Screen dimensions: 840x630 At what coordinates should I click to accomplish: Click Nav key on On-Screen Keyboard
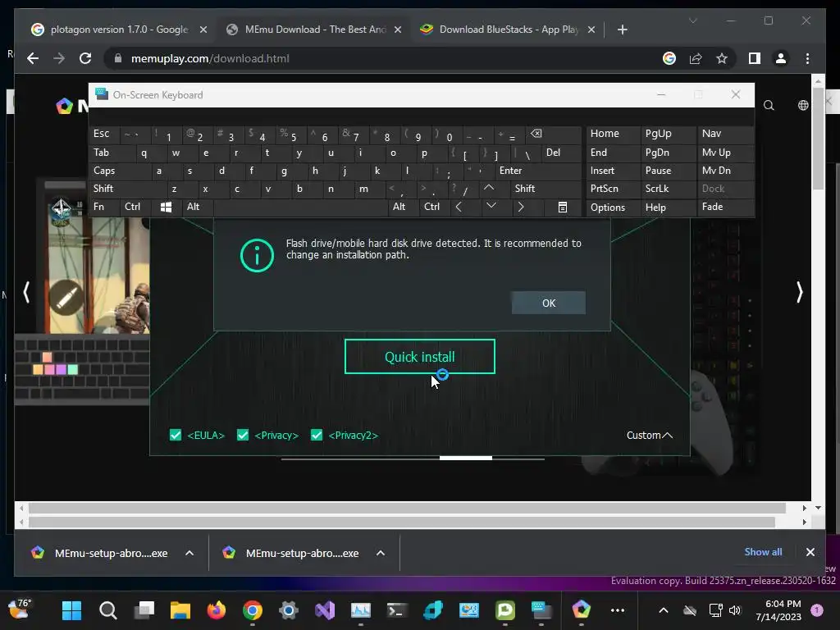[725, 134]
